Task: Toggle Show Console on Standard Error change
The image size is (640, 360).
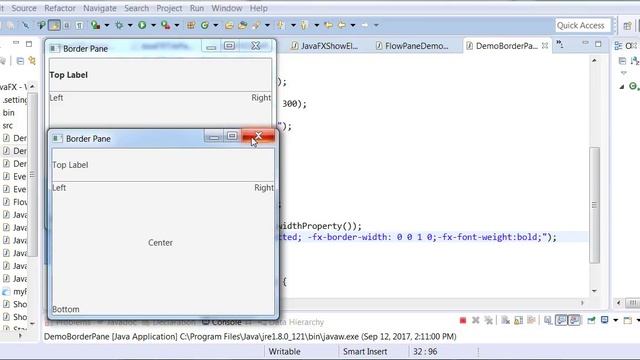Action: click(574, 320)
